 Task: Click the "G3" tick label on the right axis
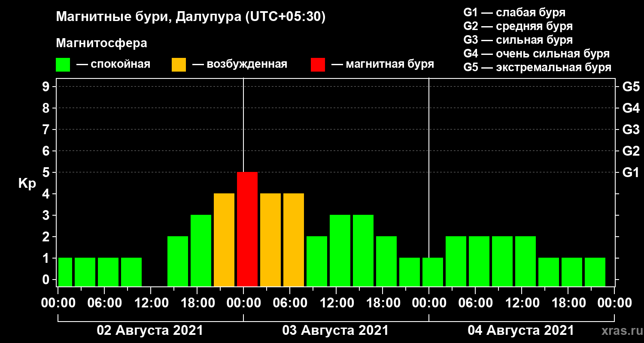click(631, 129)
